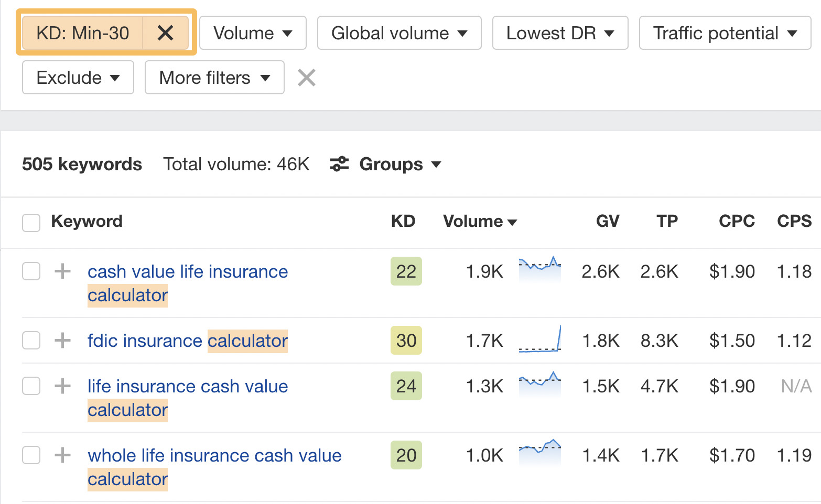The image size is (821, 504).
Task: Open the Traffic potential filter
Action: pos(725,32)
